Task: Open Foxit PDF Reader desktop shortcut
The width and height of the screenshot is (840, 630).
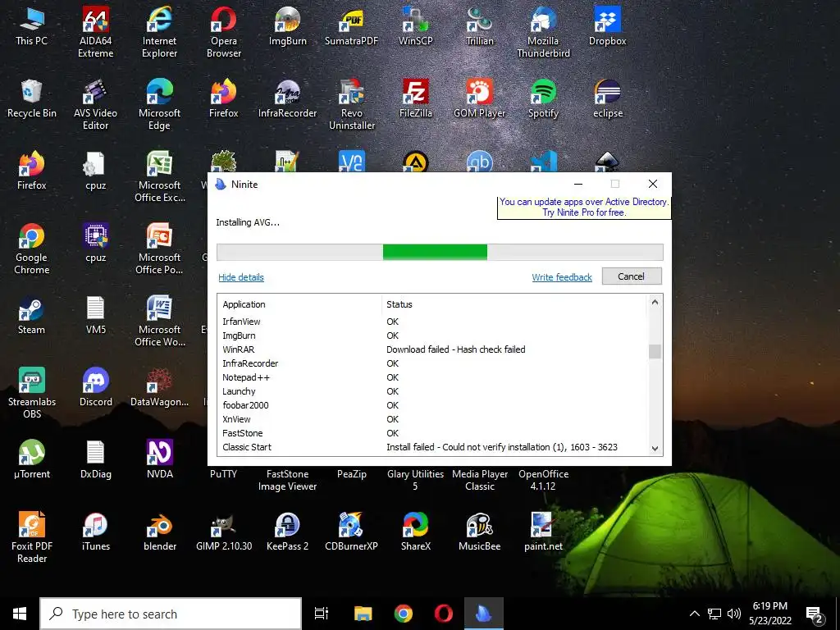Action: (32, 537)
